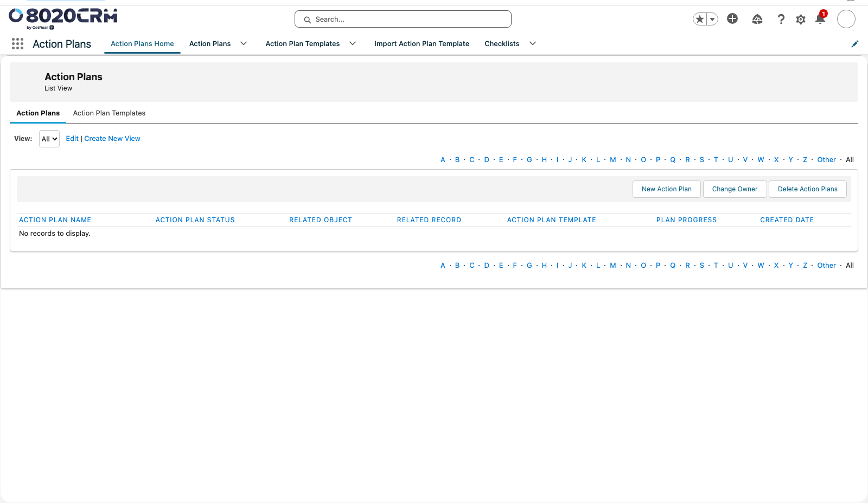Viewport: 868px width, 503px height.
Task: Click the pencil edit navigation icon
Action: click(x=855, y=44)
